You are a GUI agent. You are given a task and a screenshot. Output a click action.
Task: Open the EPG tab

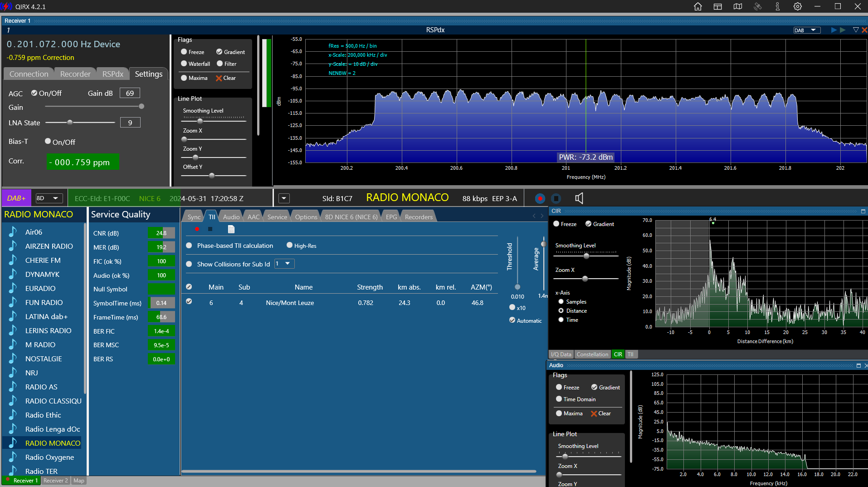tap(391, 217)
